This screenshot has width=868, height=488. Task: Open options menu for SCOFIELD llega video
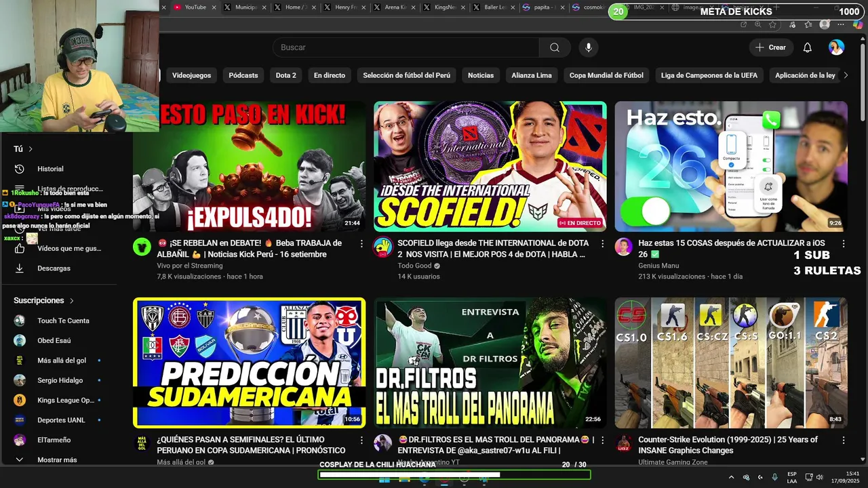click(602, 243)
